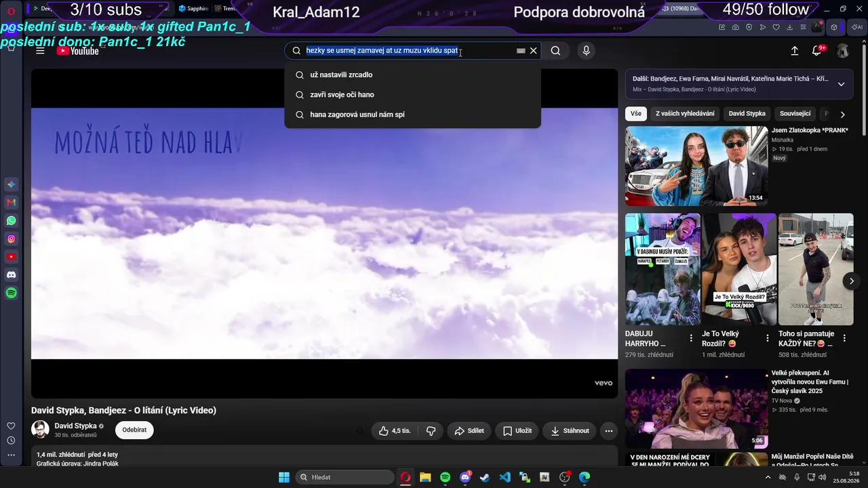This screenshot has height=488, width=868.
Task: Share the video with "Sdílet"
Action: [469, 430]
